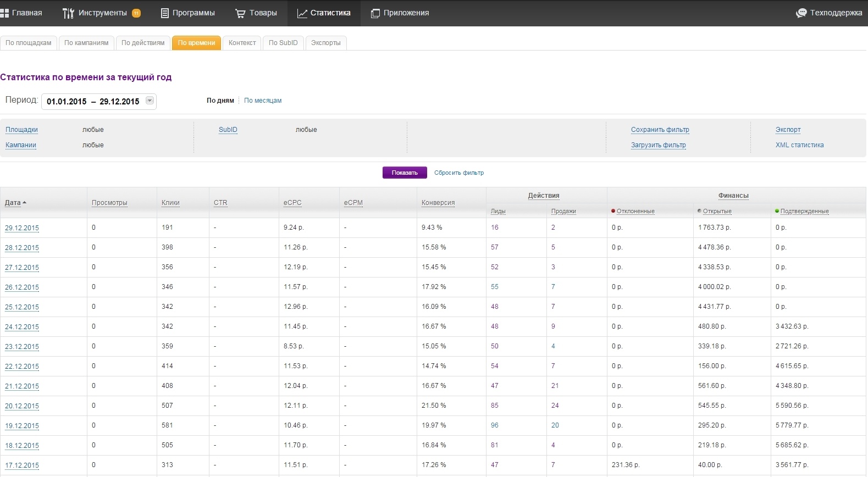Viewport: 868px width, 477px height.
Task: Switch to По площадкам tab
Action: pos(29,43)
